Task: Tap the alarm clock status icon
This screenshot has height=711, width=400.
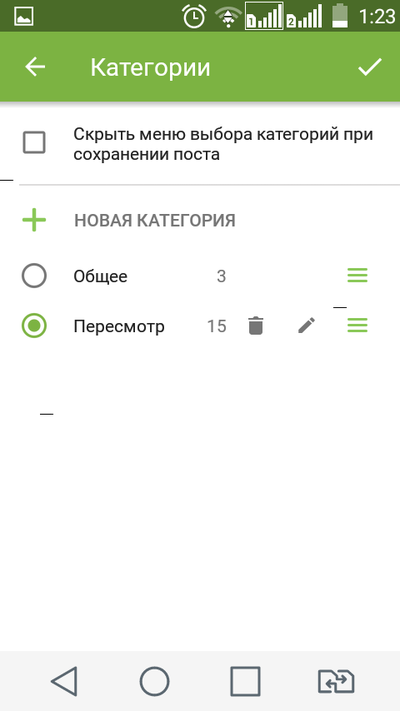Action: click(194, 17)
